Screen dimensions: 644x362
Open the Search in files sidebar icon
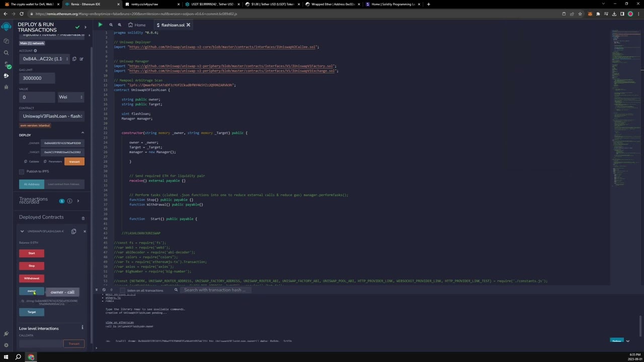tap(6, 52)
